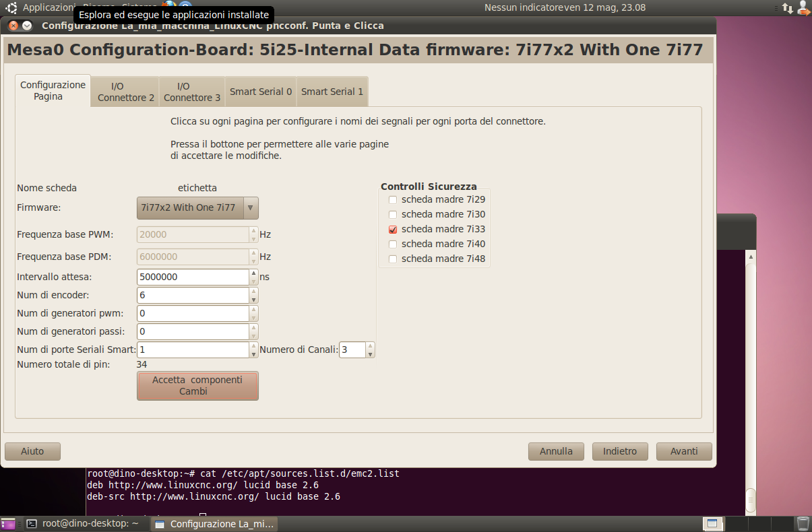Minimize the pncconf window with title bar button
Image resolution: width=812 pixels, height=532 pixels.
[x=27, y=26]
